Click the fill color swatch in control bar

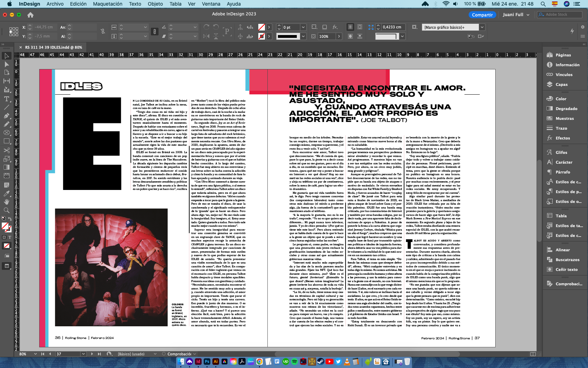click(261, 27)
